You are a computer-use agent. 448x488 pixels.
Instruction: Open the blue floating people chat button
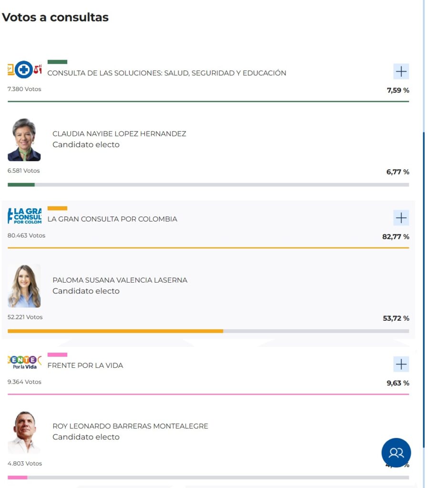point(396,452)
